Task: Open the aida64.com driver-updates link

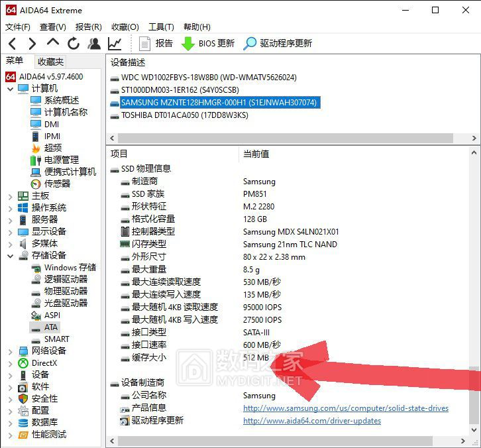Action: coord(312,421)
